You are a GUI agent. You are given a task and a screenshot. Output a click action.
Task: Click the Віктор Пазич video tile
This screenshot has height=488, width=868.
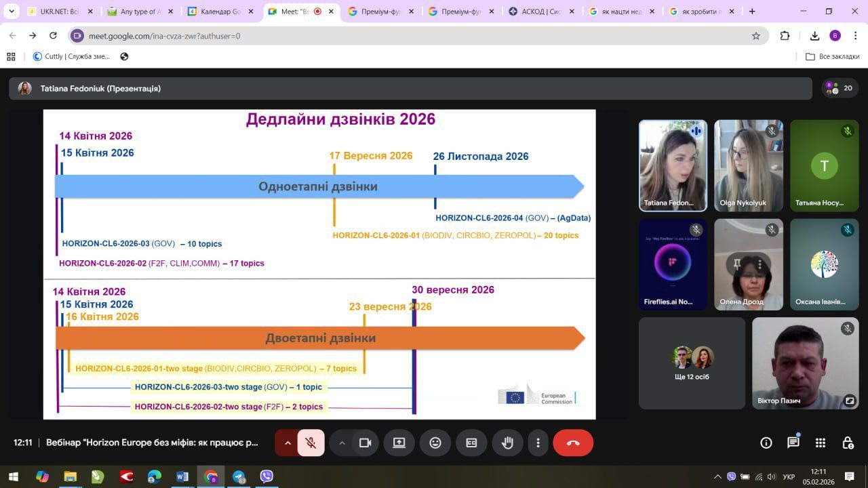coord(805,363)
